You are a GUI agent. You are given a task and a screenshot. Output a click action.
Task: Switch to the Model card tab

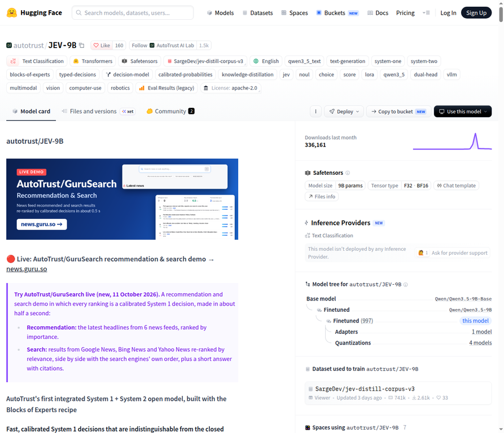[31, 112]
